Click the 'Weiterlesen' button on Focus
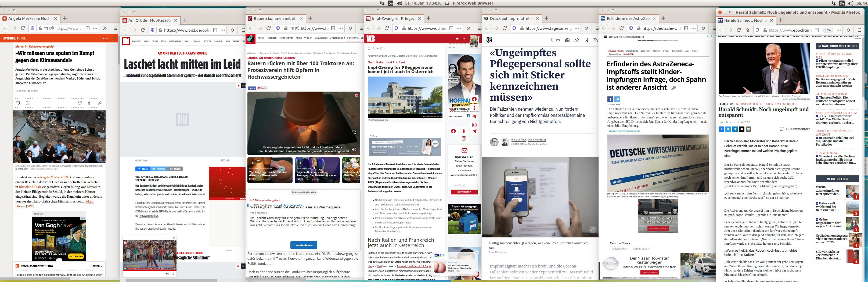This screenshot has width=868, height=282. (x=304, y=245)
